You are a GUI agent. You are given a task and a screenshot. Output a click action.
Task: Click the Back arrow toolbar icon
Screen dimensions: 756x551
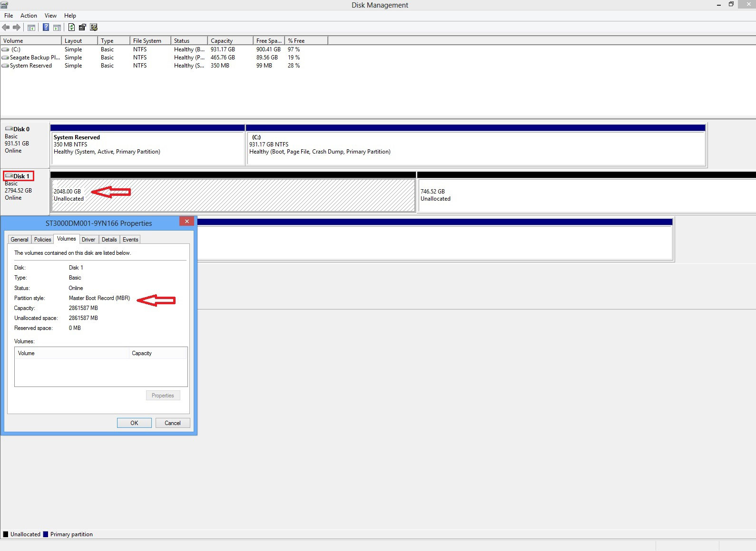click(6, 28)
